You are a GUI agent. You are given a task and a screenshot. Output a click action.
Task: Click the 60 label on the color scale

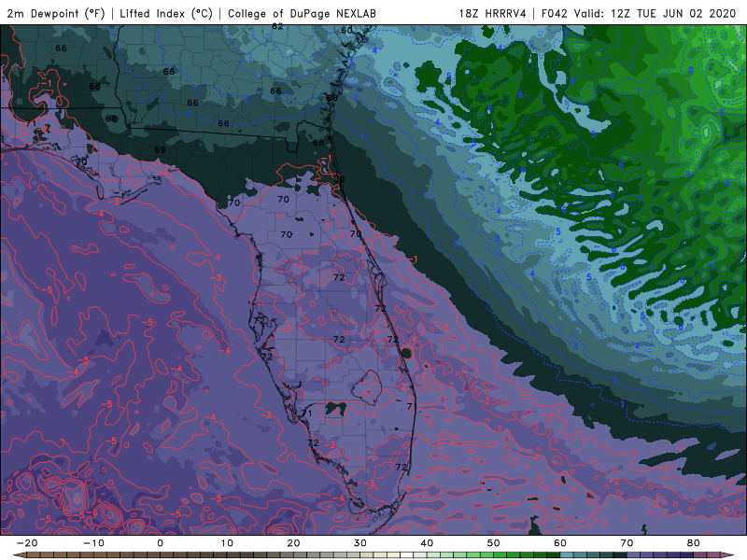click(560, 543)
